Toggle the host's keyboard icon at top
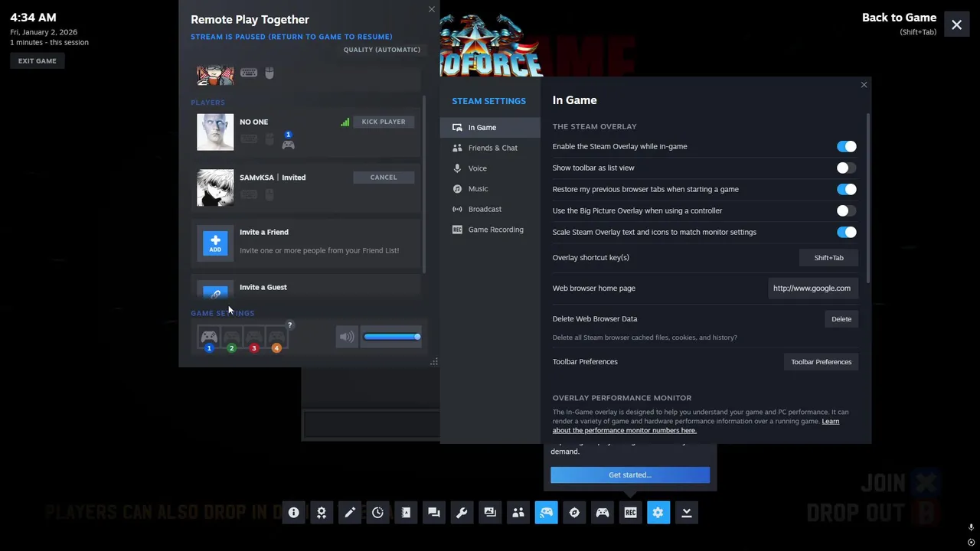Image resolution: width=980 pixels, height=551 pixels. coord(249,73)
